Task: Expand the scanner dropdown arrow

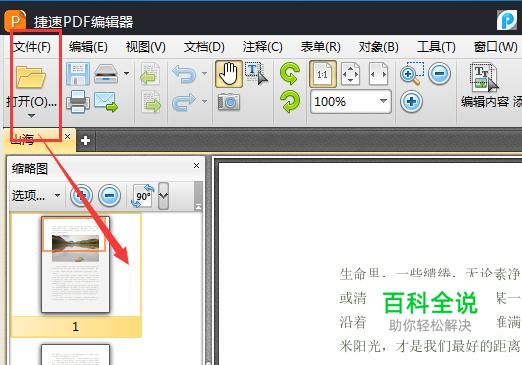Action: pyautogui.click(x=126, y=73)
